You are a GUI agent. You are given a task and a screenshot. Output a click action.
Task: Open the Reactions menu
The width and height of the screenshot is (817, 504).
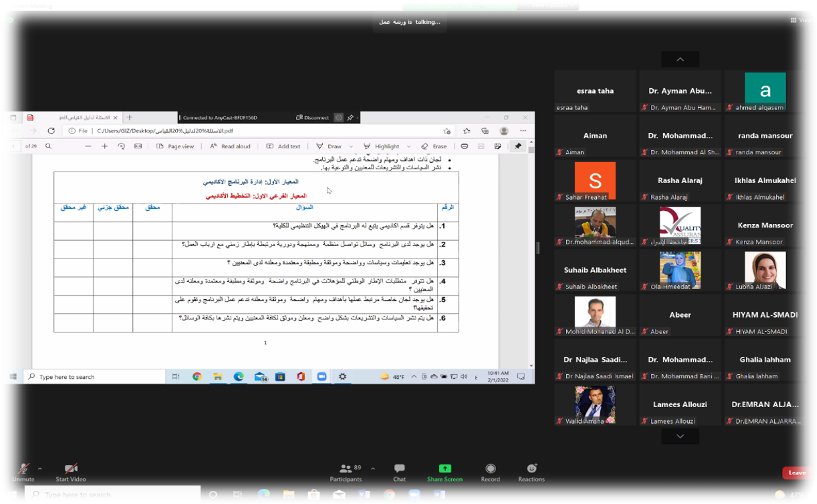coord(532,470)
